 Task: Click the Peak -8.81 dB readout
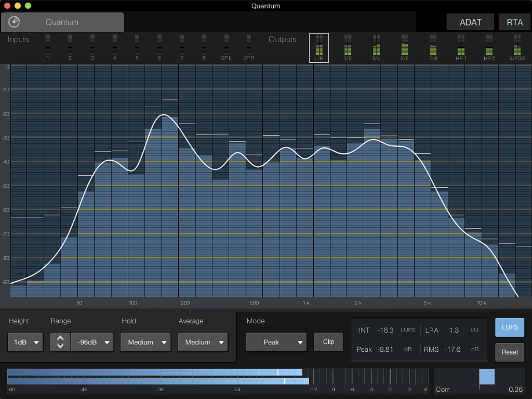[x=384, y=349]
